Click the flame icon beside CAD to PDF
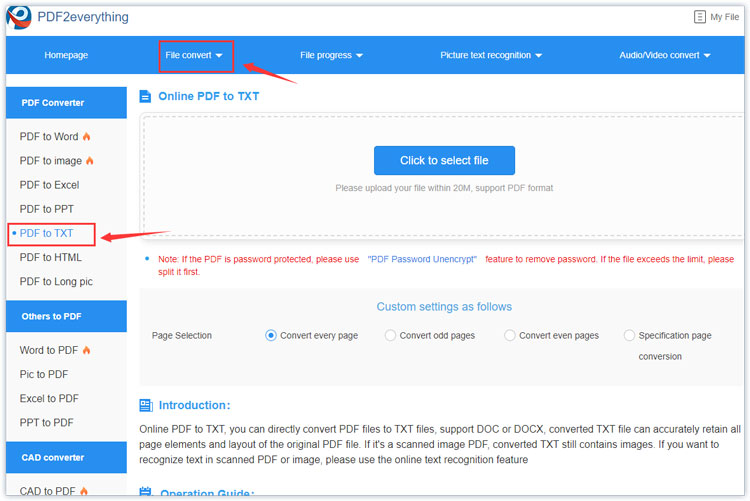This screenshot has height=501, width=750. 84,491
